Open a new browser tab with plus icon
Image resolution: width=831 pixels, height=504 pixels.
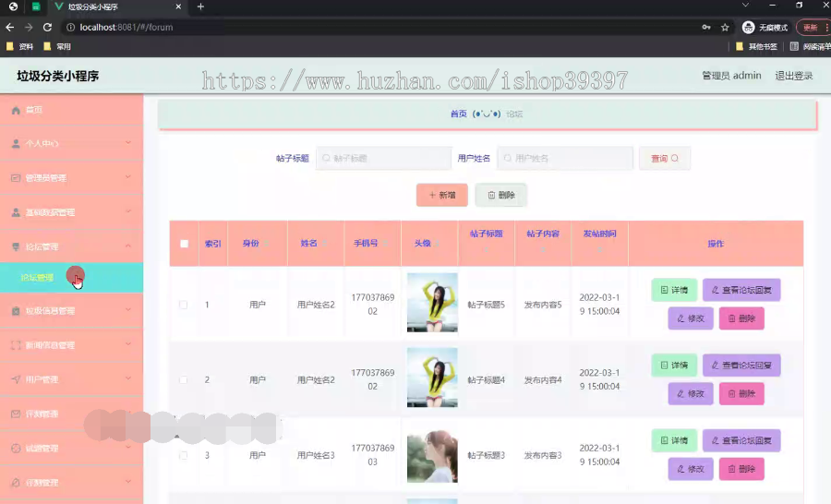point(200,6)
